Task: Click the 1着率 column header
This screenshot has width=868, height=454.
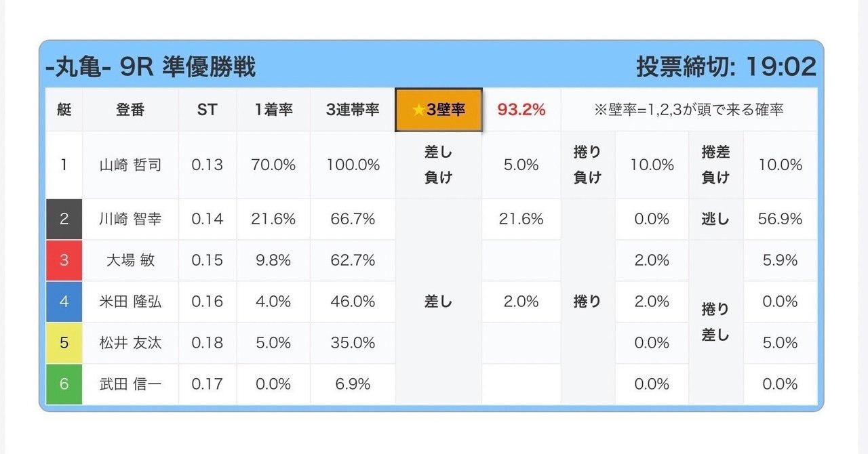Action: click(273, 110)
